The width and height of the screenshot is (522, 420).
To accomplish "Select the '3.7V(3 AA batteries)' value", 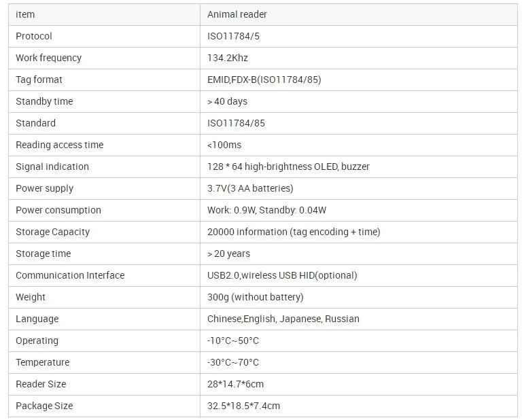I will (250, 188).
